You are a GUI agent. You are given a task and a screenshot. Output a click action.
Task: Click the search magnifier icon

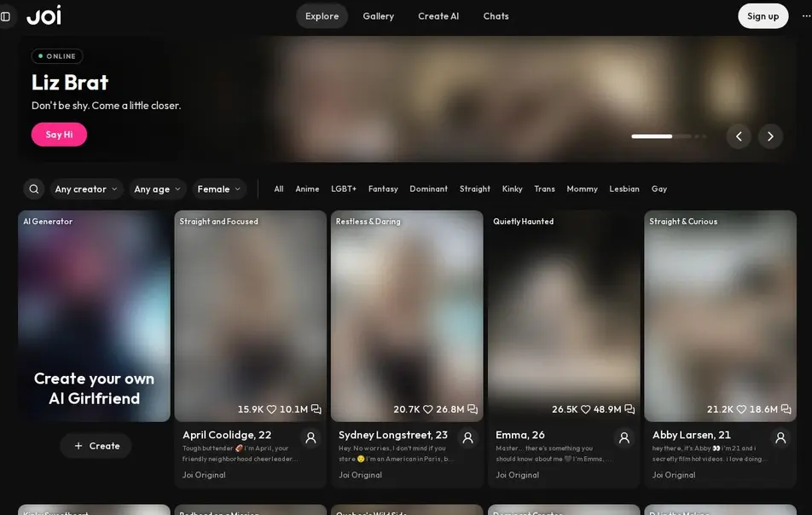(x=34, y=189)
